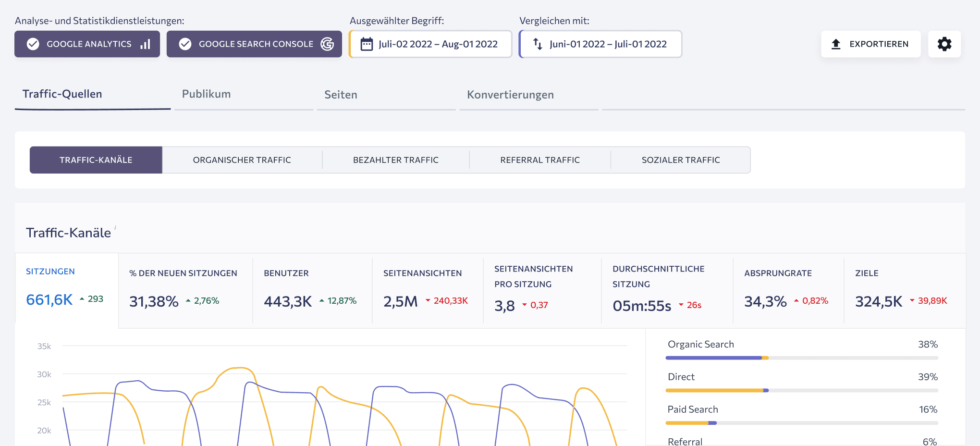
Task: Click the 34,3% bounce rate value
Action: pyautogui.click(x=765, y=302)
